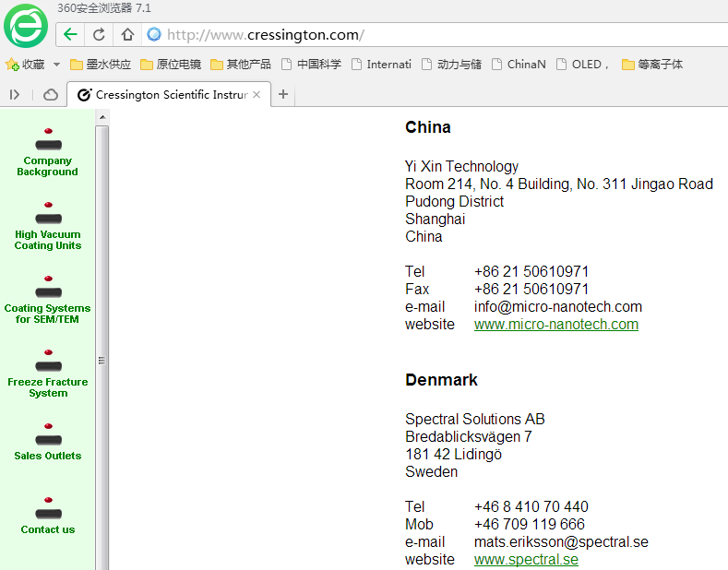Screen dimensions: 728x570
Task: Go back using the green back arrow
Action: click(x=70, y=34)
